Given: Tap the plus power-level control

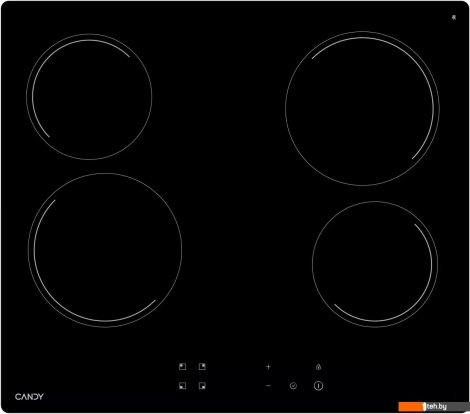Looking at the screenshot, I should (268, 367).
